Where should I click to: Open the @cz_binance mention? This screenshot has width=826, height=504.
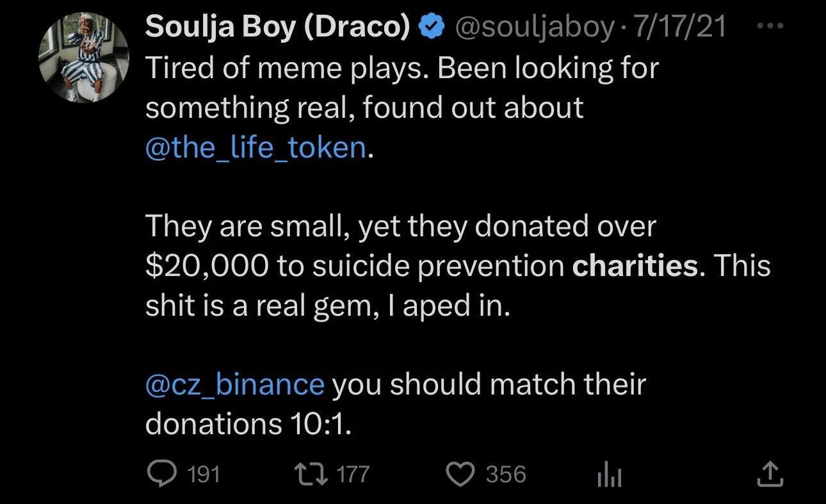235,384
